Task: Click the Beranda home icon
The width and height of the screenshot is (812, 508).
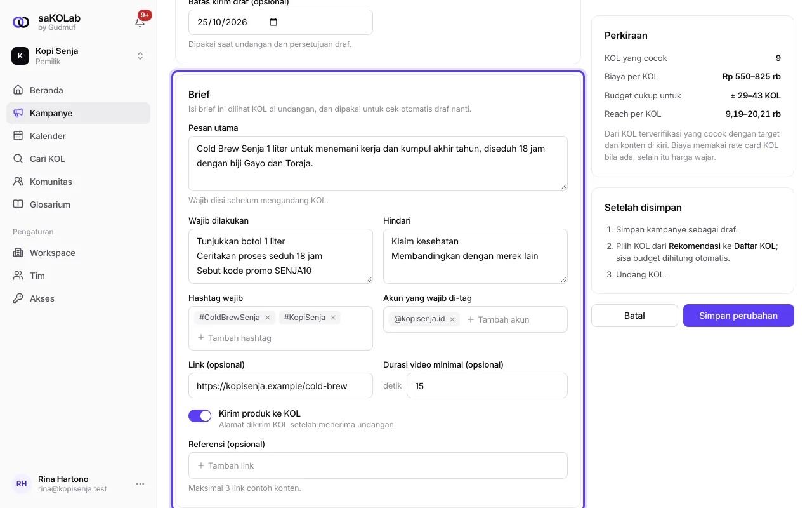Action: tap(18, 90)
